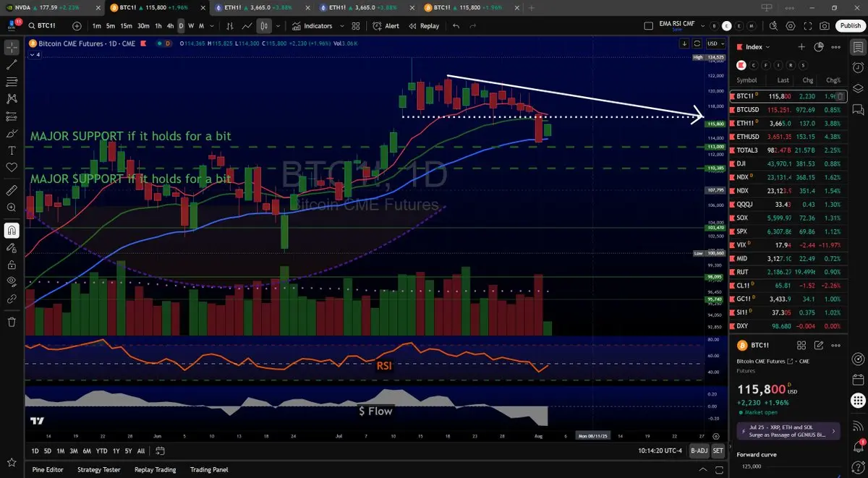868x478 pixels.
Task: Open watchlist more options dots
Action: [836, 47]
